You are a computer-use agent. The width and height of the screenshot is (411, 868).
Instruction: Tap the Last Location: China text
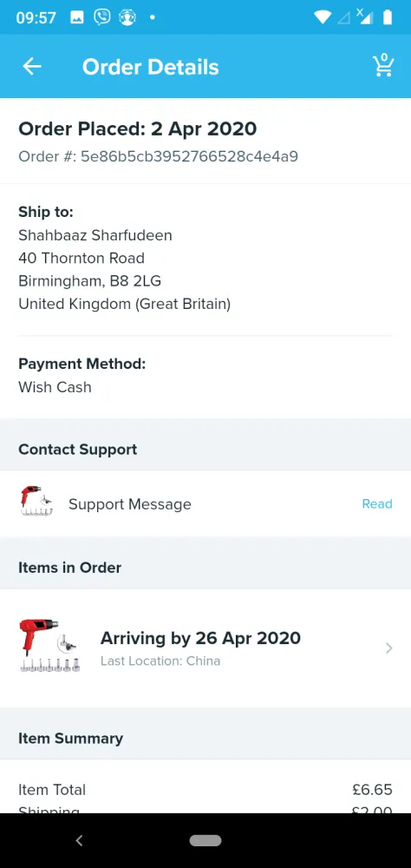click(160, 661)
